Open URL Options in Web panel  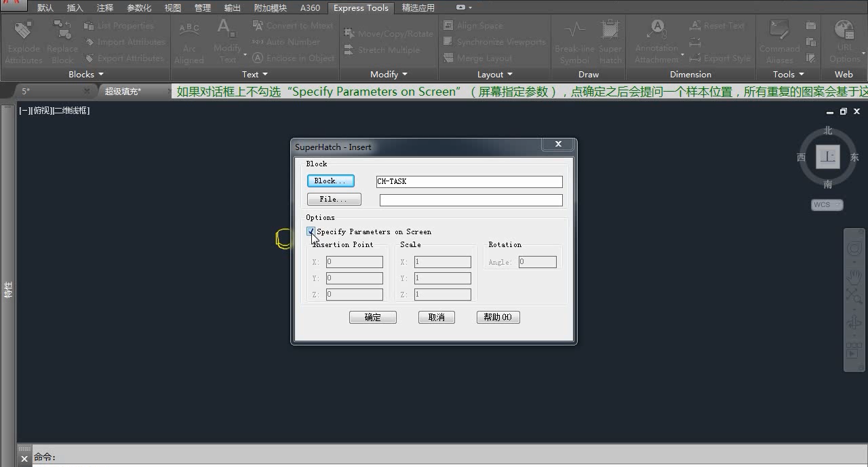844,42
